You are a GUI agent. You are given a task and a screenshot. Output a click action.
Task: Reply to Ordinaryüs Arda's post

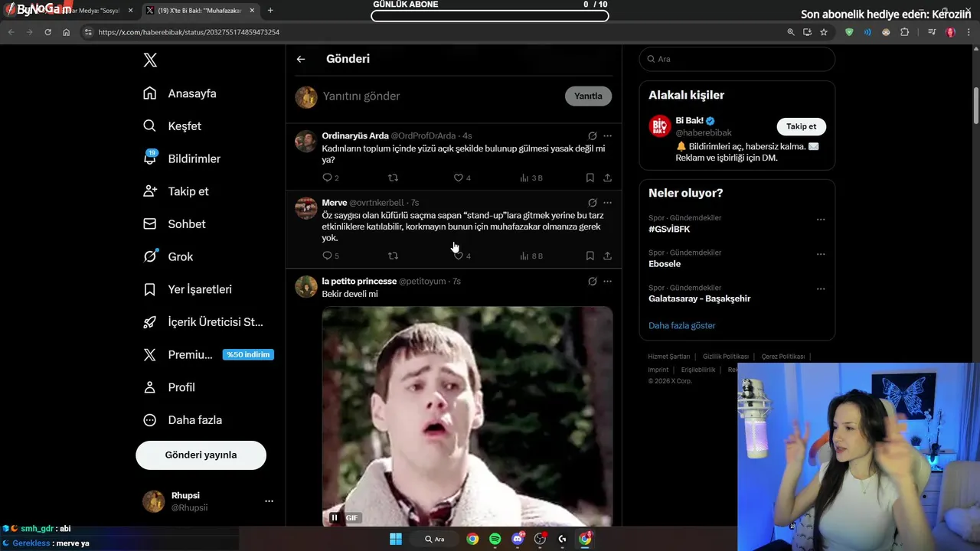pos(330,178)
